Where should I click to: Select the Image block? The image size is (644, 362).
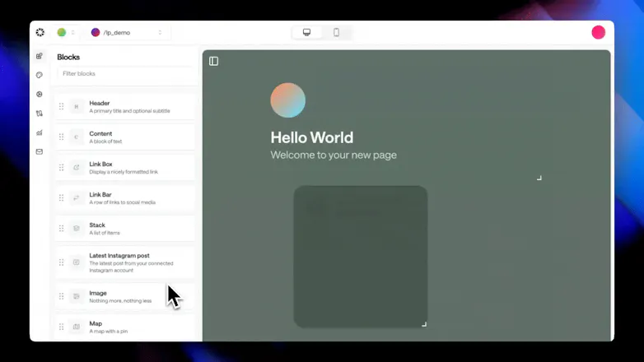[125, 296]
